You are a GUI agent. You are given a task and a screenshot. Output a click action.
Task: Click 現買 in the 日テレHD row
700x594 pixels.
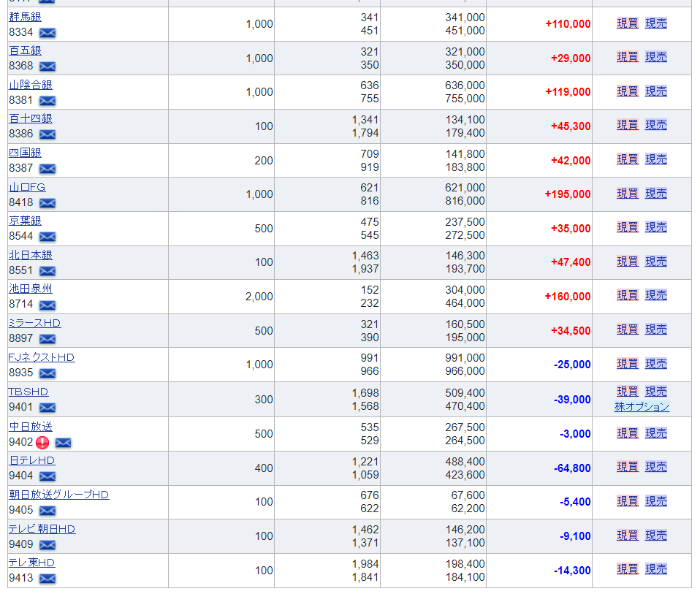(x=628, y=467)
